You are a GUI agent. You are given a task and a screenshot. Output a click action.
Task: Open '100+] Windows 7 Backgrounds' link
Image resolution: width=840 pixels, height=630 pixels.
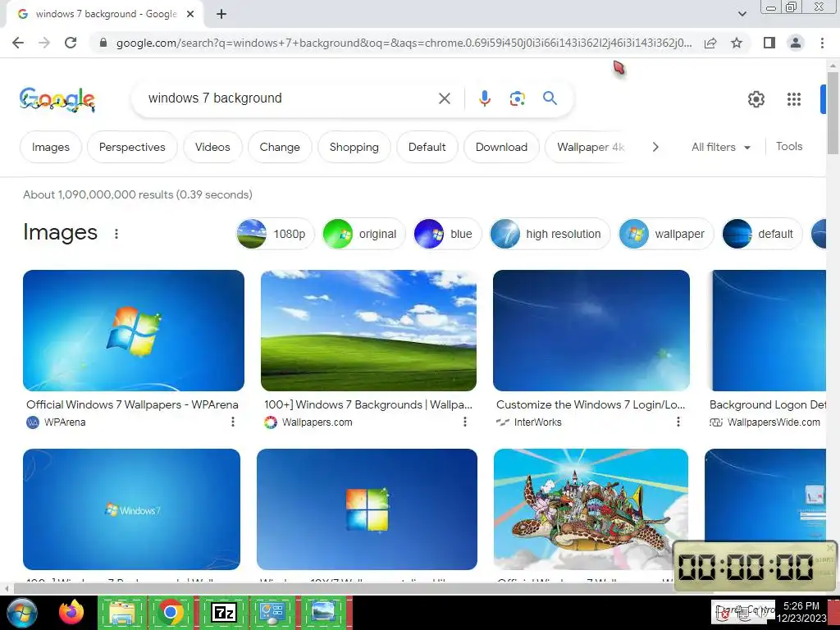coord(368,404)
